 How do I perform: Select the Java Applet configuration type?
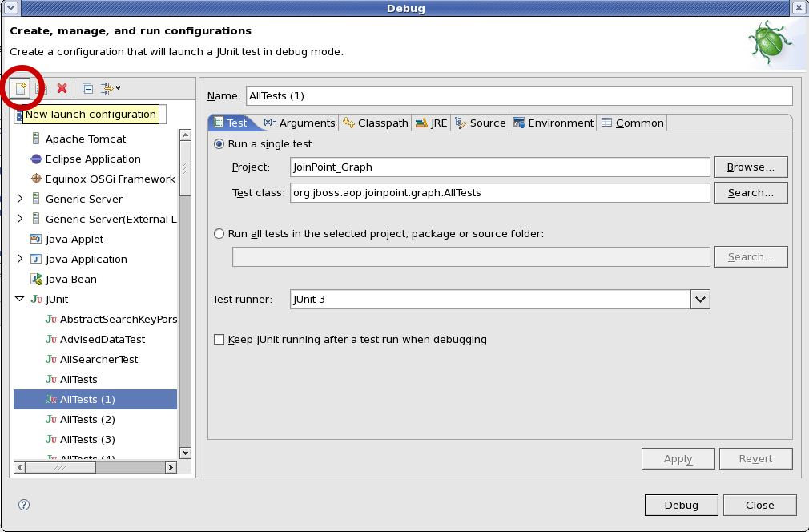[x=74, y=239]
